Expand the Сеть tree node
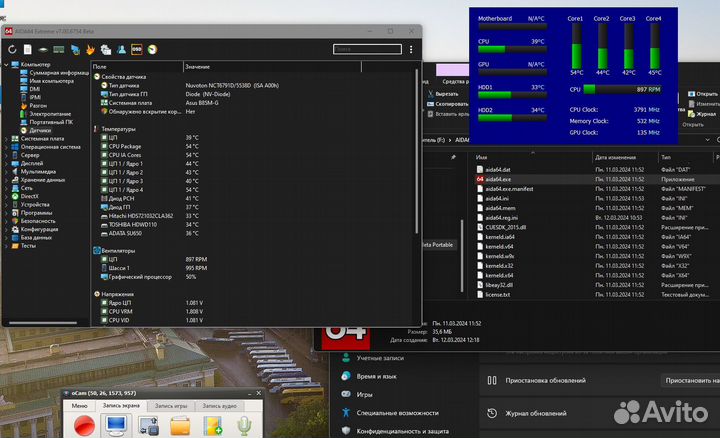Viewport: 720px width, 438px height. [x=6, y=188]
